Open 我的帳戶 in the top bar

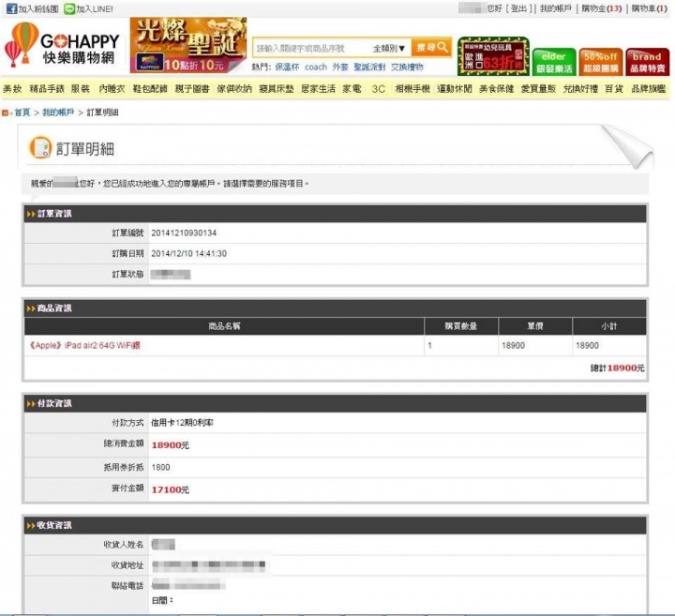556,8
